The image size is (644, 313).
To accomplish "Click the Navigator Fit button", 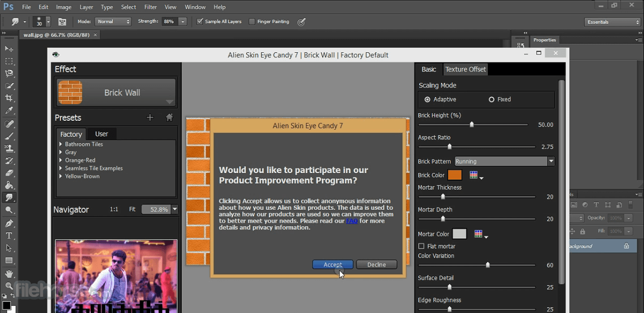I will tap(132, 209).
